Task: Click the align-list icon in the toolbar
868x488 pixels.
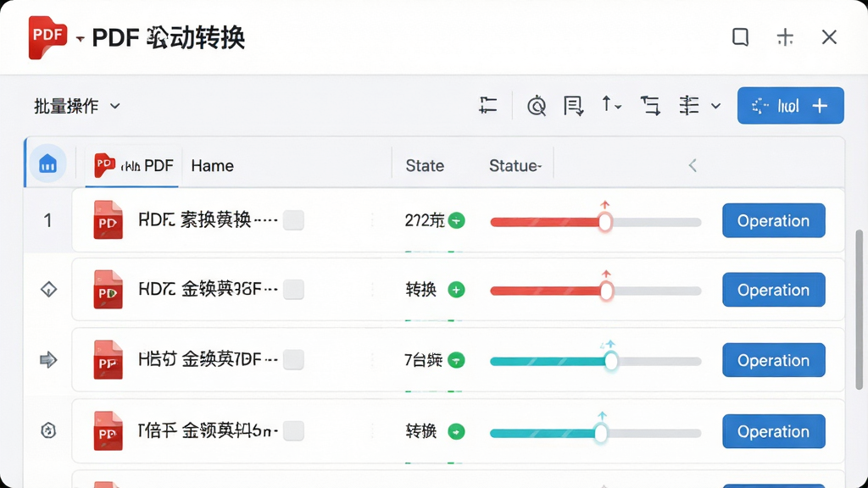Action: (487, 105)
